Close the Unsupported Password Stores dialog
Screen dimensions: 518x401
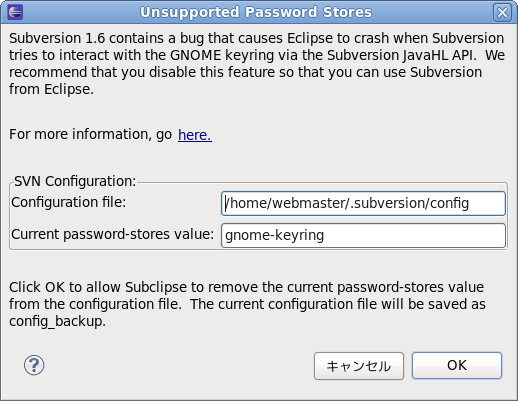[x=502, y=12]
